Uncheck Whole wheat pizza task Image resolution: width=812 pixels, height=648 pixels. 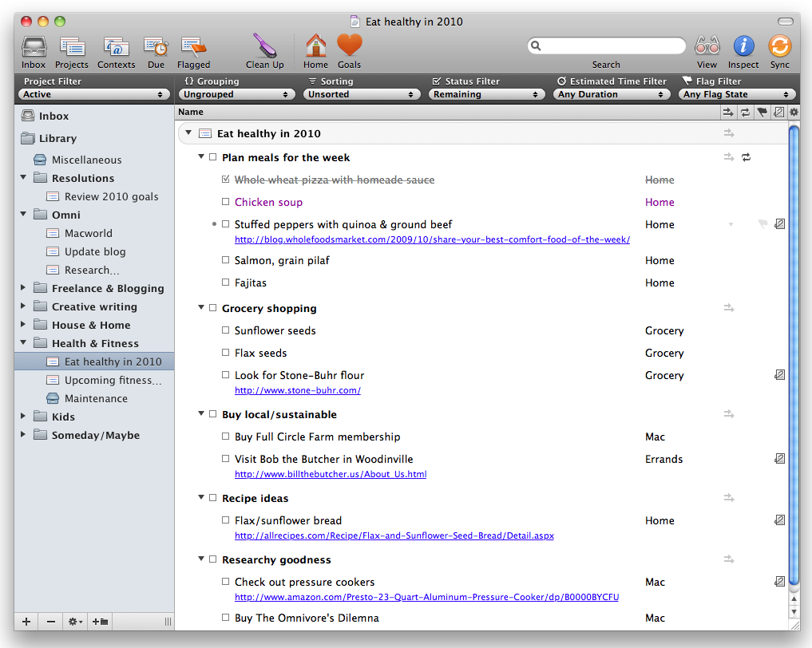tap(225, 179)
